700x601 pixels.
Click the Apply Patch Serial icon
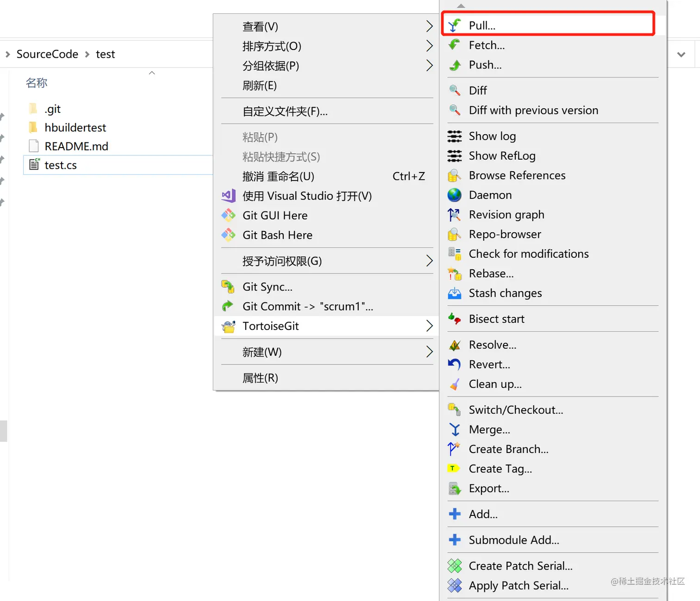455,586
